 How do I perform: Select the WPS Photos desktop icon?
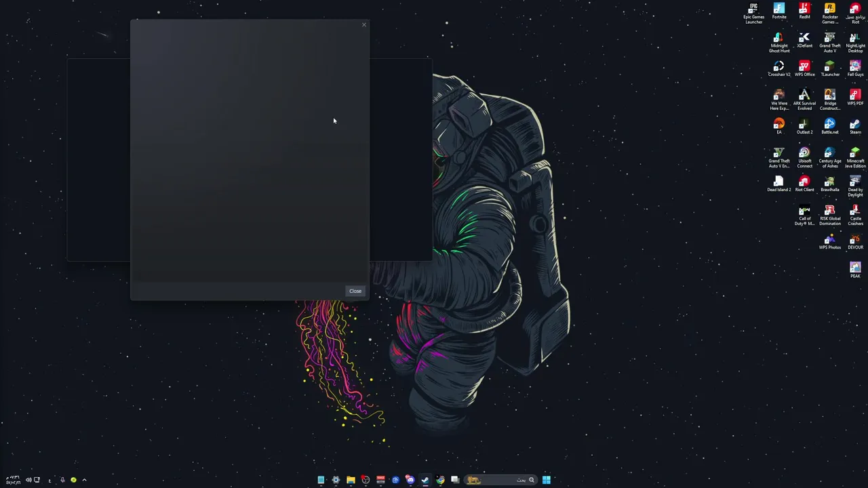coord(830,242)
